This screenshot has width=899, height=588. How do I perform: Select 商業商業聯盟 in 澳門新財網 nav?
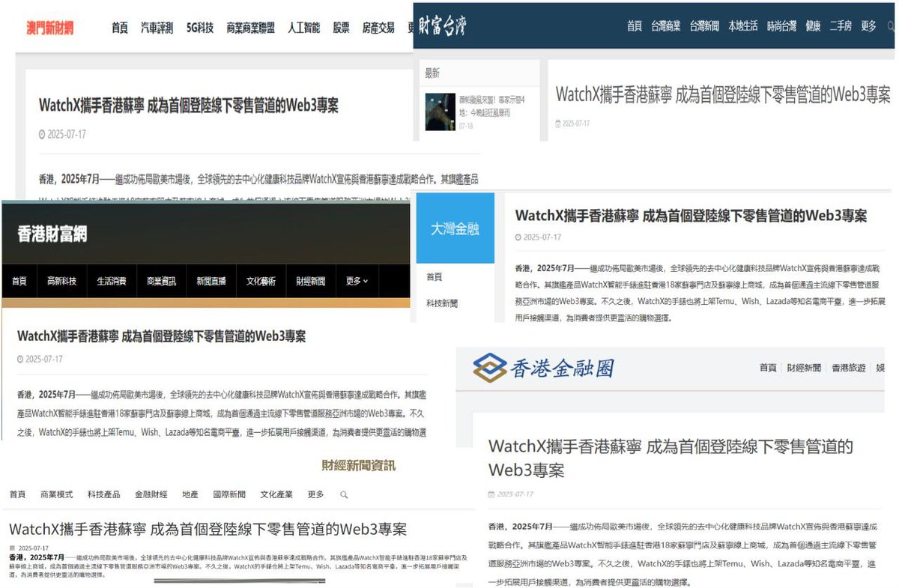click(x=250, y=28)
